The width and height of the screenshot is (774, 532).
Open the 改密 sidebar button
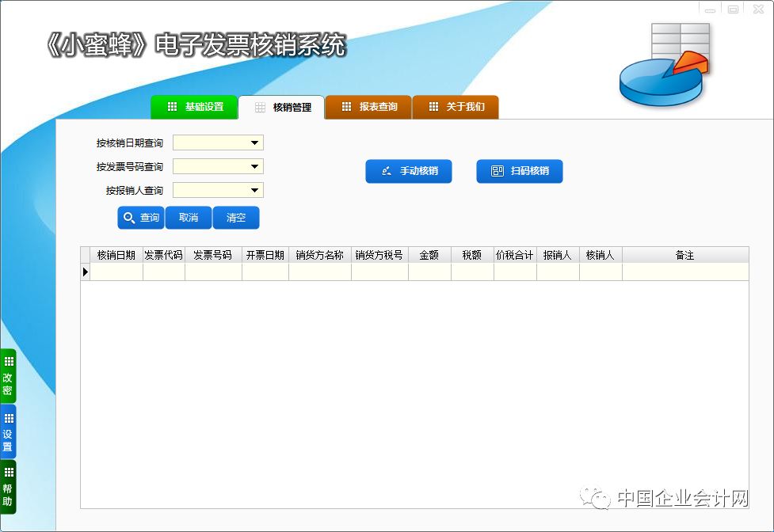coord(8,376)
